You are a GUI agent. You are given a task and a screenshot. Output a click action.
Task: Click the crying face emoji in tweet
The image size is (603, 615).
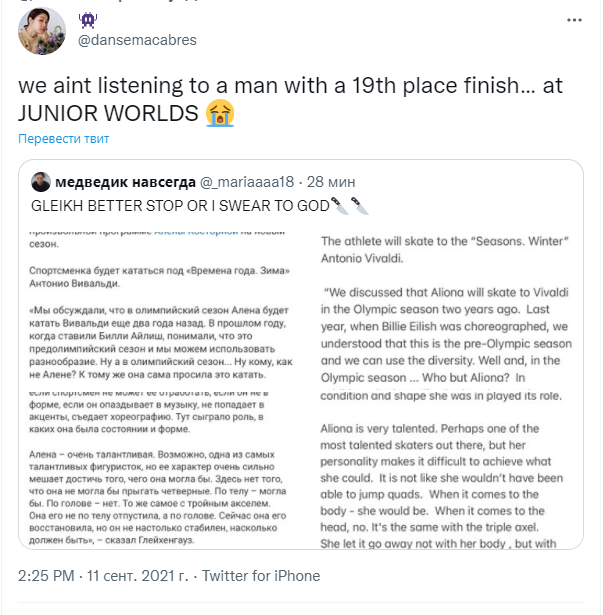[220, 112]
